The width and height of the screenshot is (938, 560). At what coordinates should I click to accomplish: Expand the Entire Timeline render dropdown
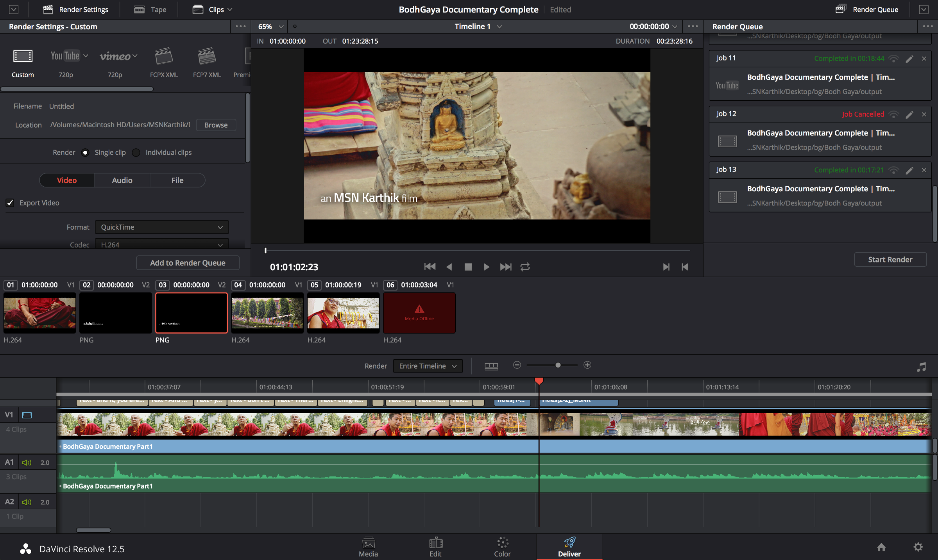click(x=428, y=366)
